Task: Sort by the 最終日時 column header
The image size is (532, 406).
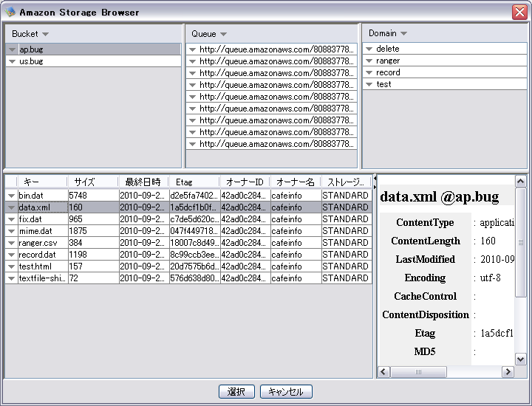Action: click(142, 182)
